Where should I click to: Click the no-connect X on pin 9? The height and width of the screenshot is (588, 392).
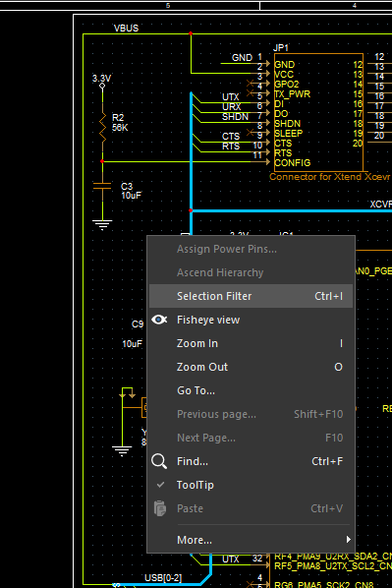(x=250, y=132)
